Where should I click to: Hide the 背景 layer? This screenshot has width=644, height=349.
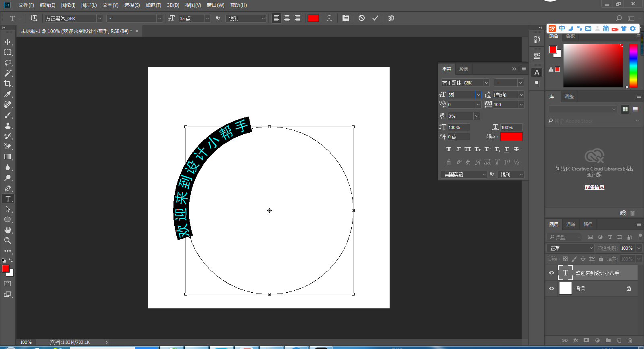click(552, 288)
